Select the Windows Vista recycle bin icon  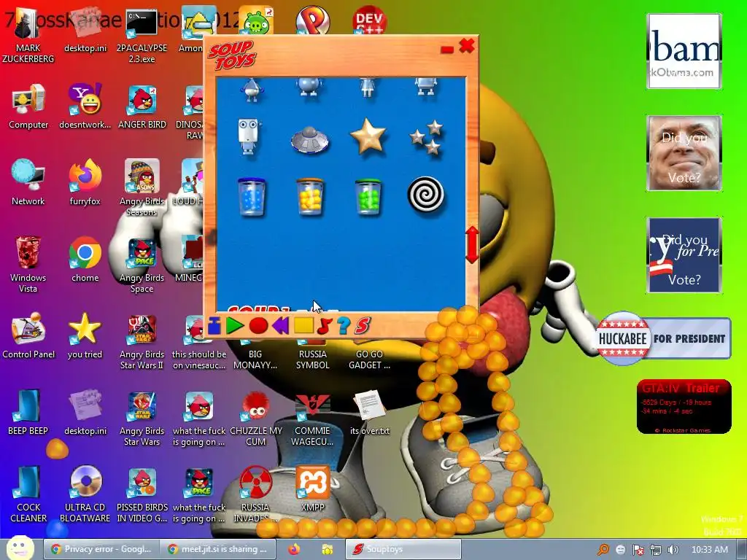tap(28, 264)
